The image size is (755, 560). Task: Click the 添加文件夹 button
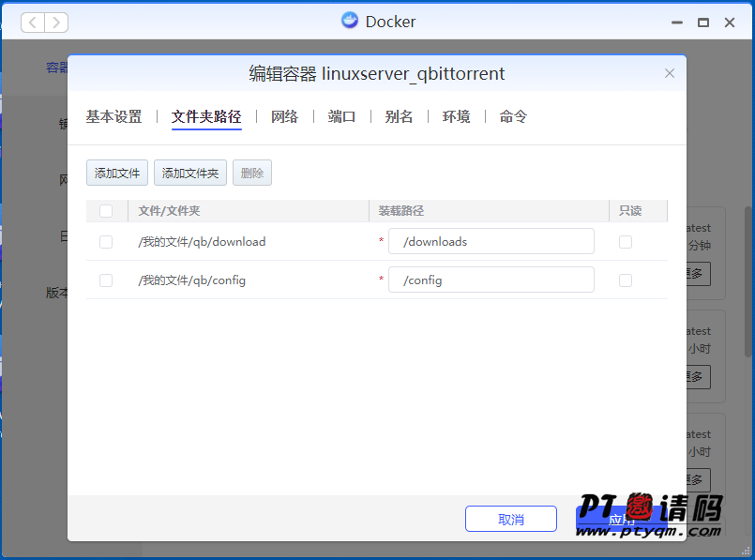pos(190,173)
